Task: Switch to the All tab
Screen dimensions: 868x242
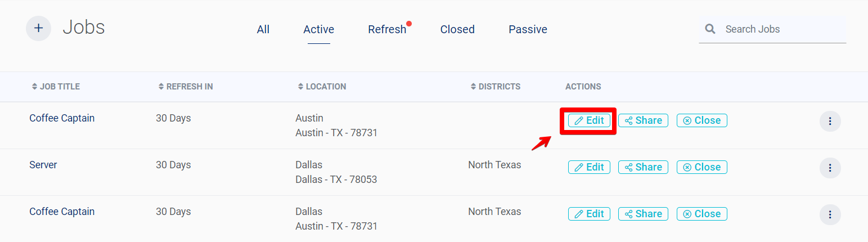Action: [x=263, y=29]
